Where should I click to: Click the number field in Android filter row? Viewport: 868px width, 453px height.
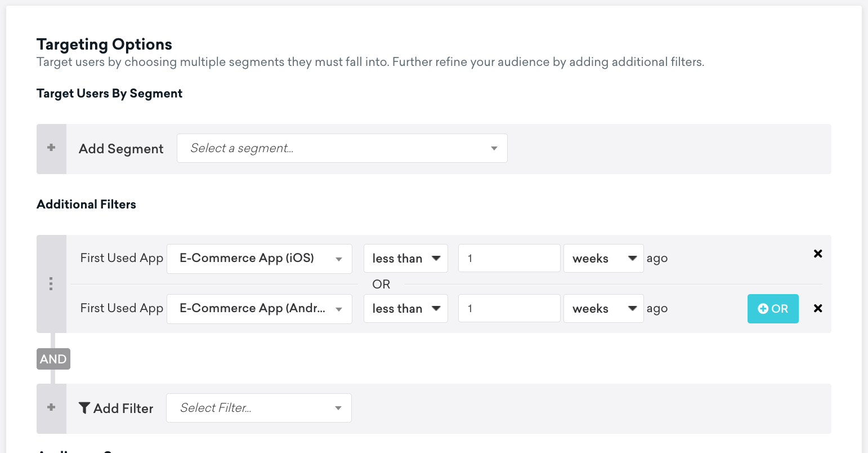[509, 309]
